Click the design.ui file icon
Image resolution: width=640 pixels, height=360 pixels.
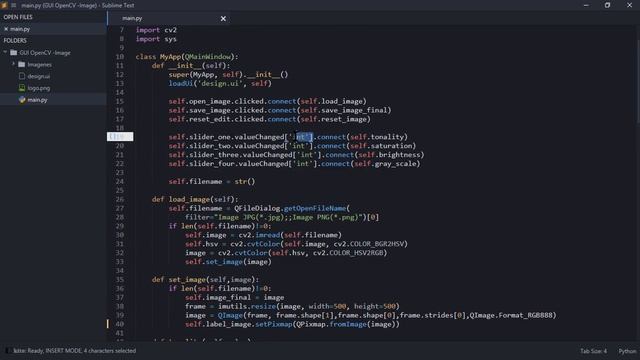[x=22, y=76]
